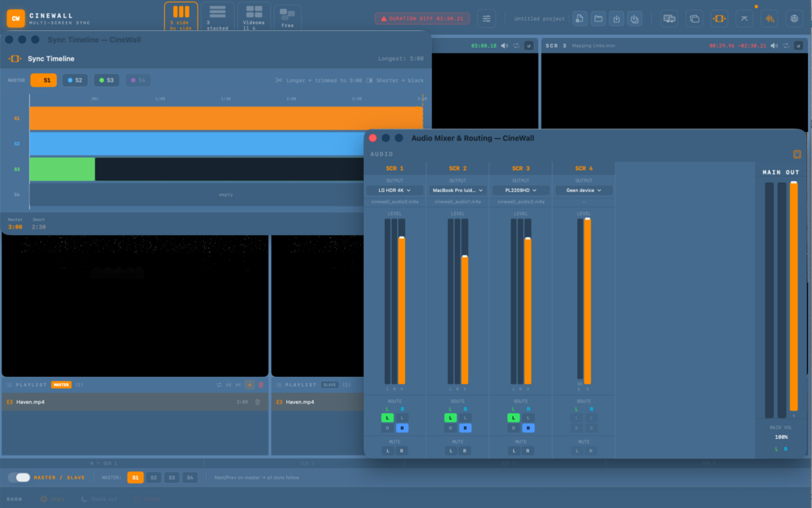The image size is (812, 508).
Task: Mute right channel of SCR 3
Action: click(x=527, y=451)
